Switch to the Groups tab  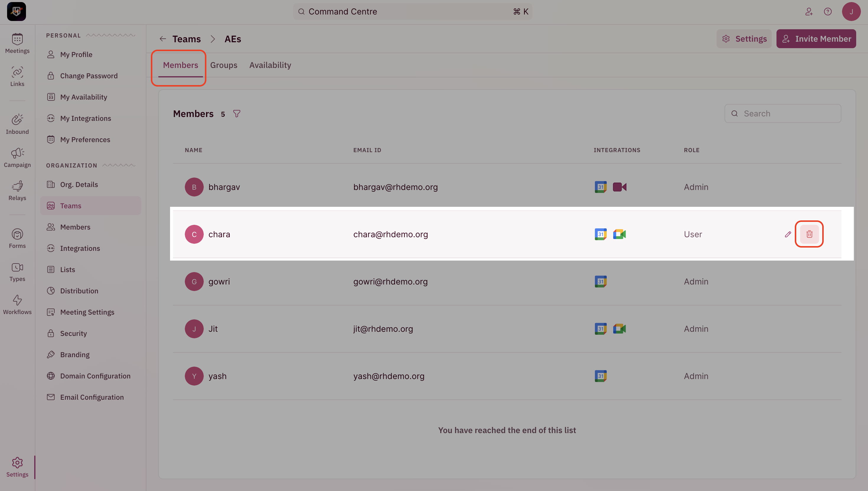click(x=224, y=65)
